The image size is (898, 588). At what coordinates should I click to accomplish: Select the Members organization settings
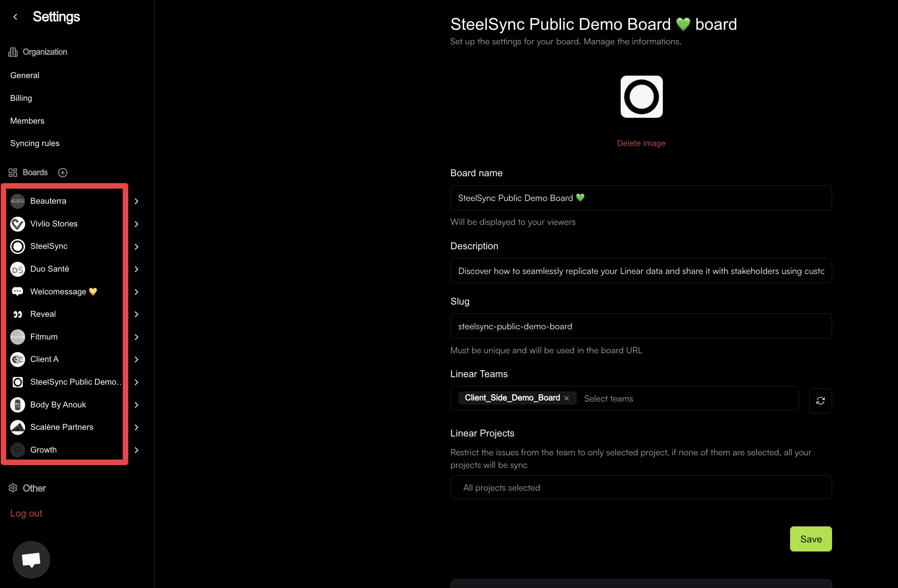(27, 121)
